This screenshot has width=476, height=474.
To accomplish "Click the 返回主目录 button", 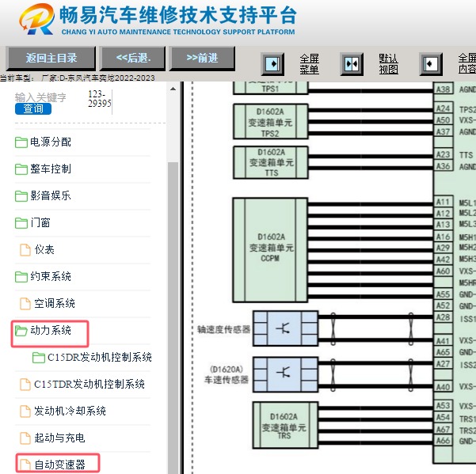I will (x=51, y=58).
